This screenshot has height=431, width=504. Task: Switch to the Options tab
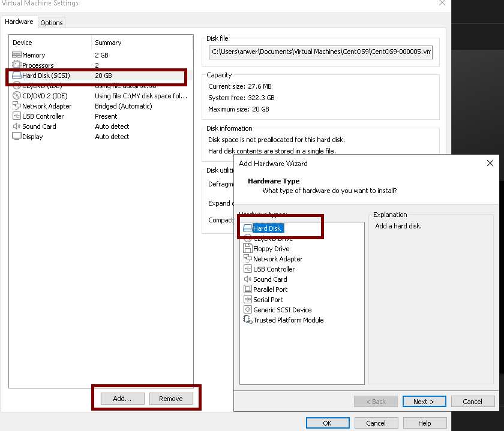[52, 23]
